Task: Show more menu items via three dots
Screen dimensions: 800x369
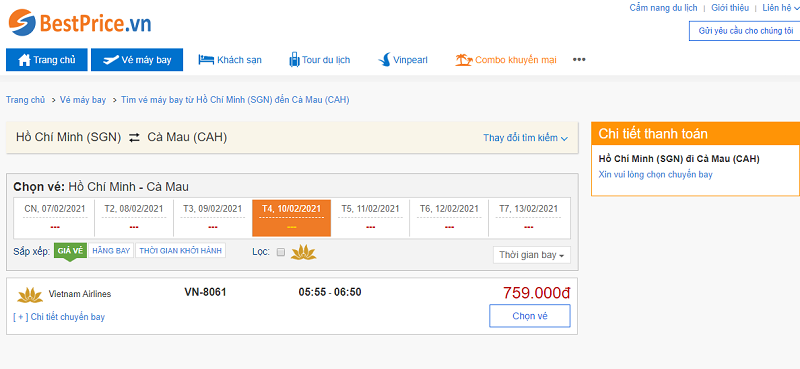Action: pos(579,60)
